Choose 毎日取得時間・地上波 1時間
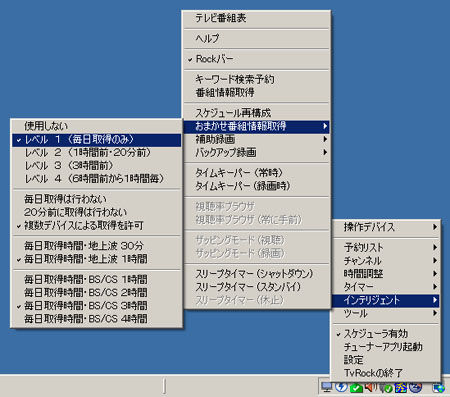The image size is (450, 397). click(97, 259)
